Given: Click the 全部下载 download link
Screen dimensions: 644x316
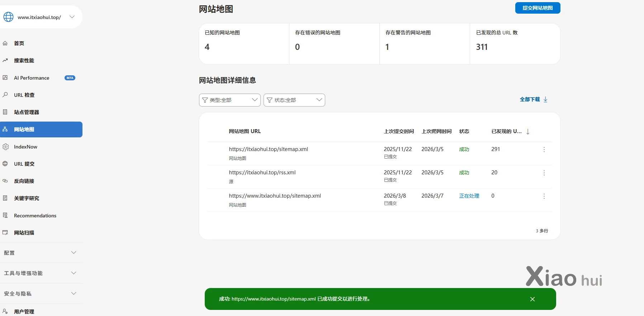Looking at the screenshot, I should tap(534, 99).
